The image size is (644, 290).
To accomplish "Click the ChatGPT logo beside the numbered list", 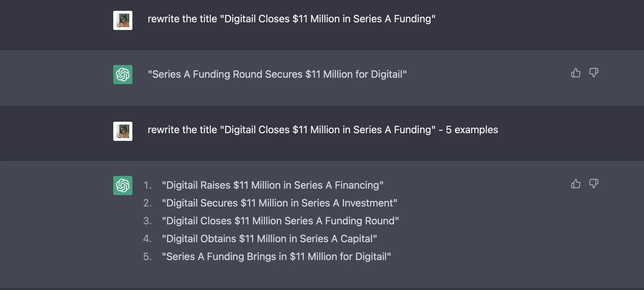I will (x=123, y=185).
